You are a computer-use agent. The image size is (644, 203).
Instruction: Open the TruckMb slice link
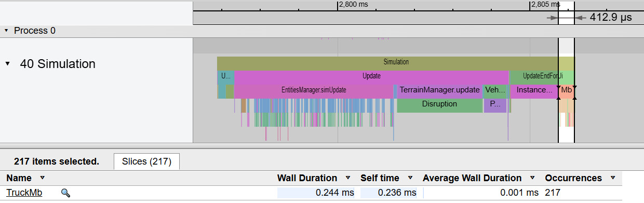pos(24,193)
